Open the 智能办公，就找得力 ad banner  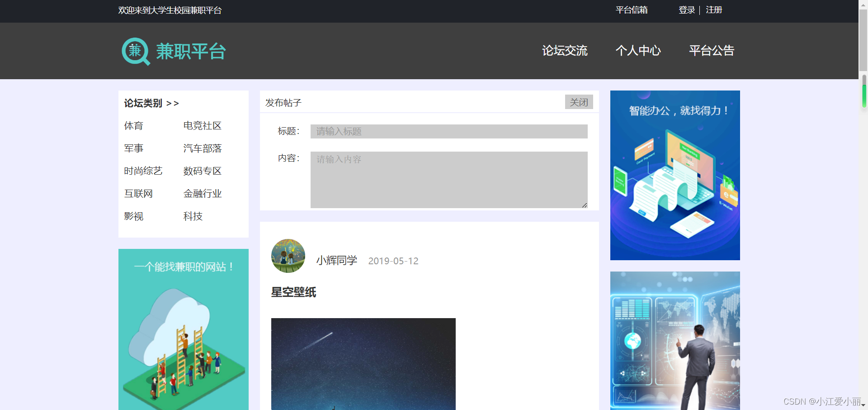[x=675, y=175]
